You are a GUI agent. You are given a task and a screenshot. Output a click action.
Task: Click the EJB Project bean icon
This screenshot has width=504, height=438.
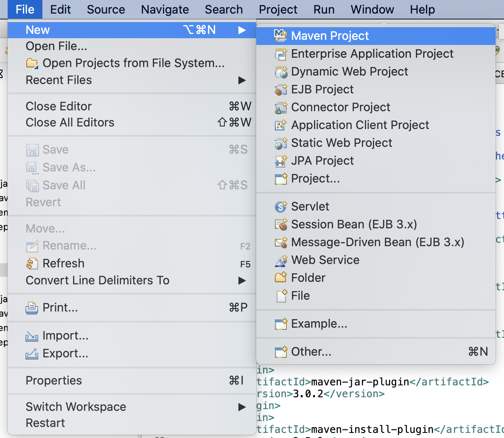coord(280,90)
